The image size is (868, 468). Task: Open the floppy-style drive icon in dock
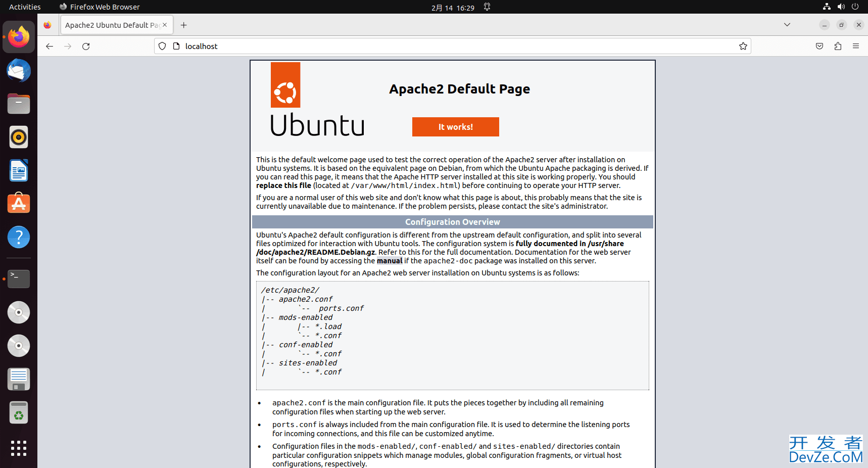tap(19, 379)
